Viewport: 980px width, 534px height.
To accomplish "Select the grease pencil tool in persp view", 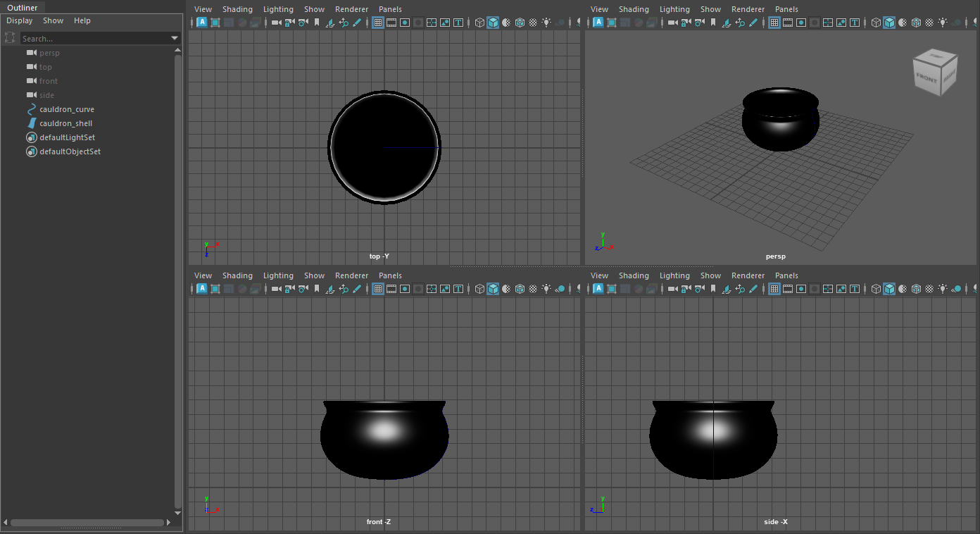I will coord(752,22).
